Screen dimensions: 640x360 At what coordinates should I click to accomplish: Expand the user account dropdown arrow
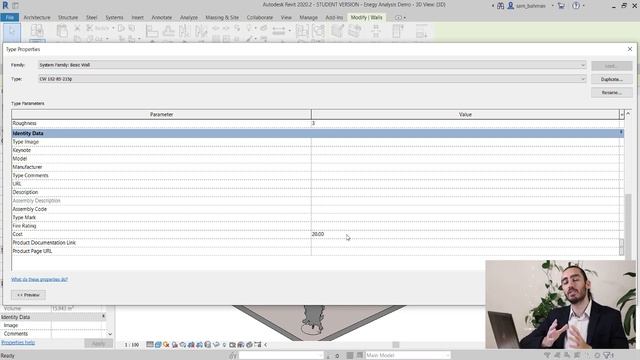click(x=553, y=6)
